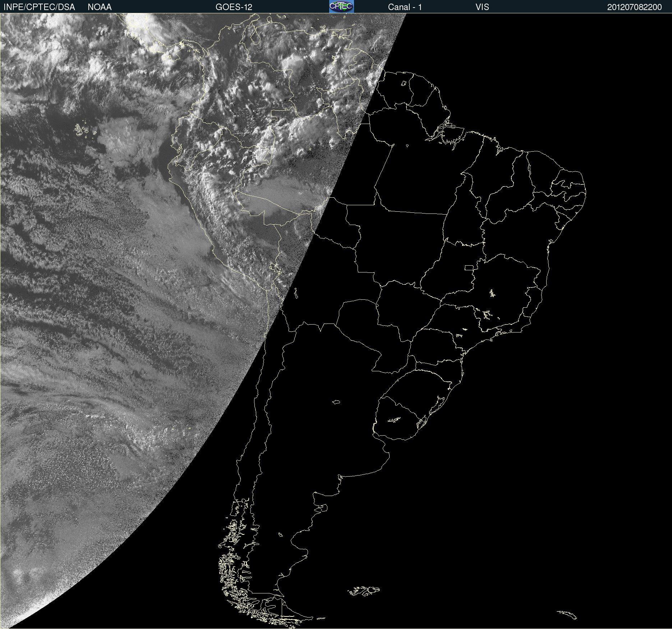Image resolution: width=672 pixels, height=629 pixels.
Task: Select the INPE/CPTEC/DSA header text
Action: 39,7
